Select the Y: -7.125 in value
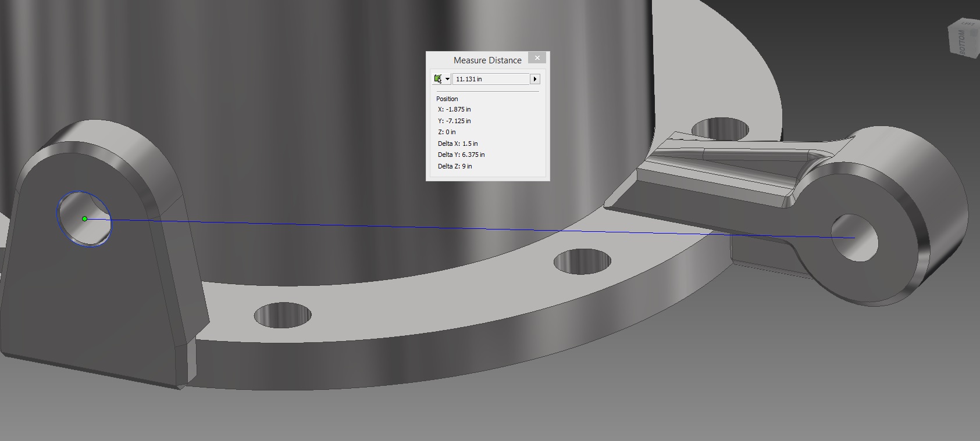Viewport: 980px width, 441px height. 454,121
